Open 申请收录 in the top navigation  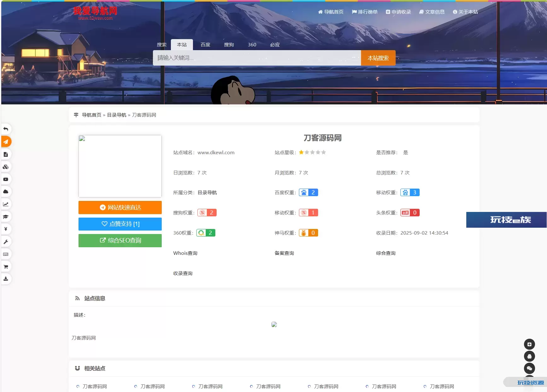pos(399,12)
